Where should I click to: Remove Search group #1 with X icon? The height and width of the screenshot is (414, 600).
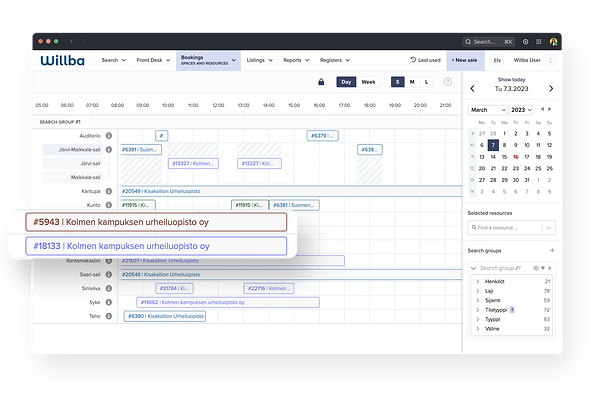[x=549, y=268]
